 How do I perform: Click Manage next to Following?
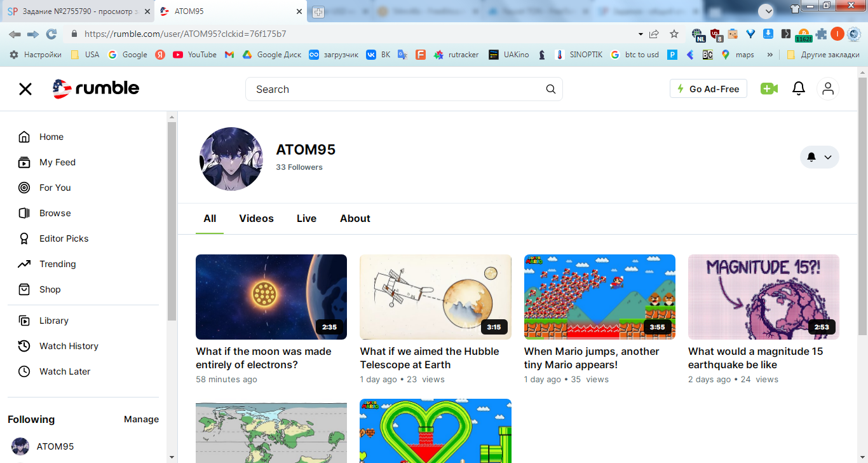[x=141, y=419]
